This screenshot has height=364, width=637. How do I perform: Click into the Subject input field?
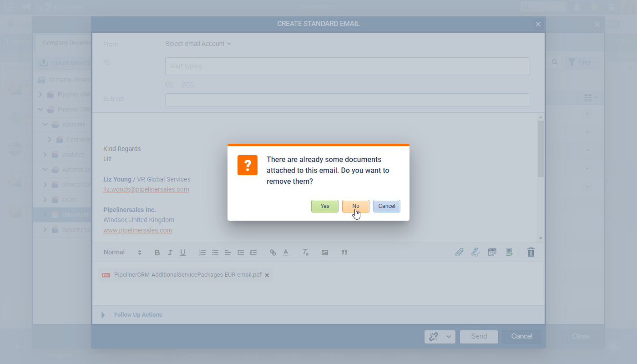click(347, 100)
